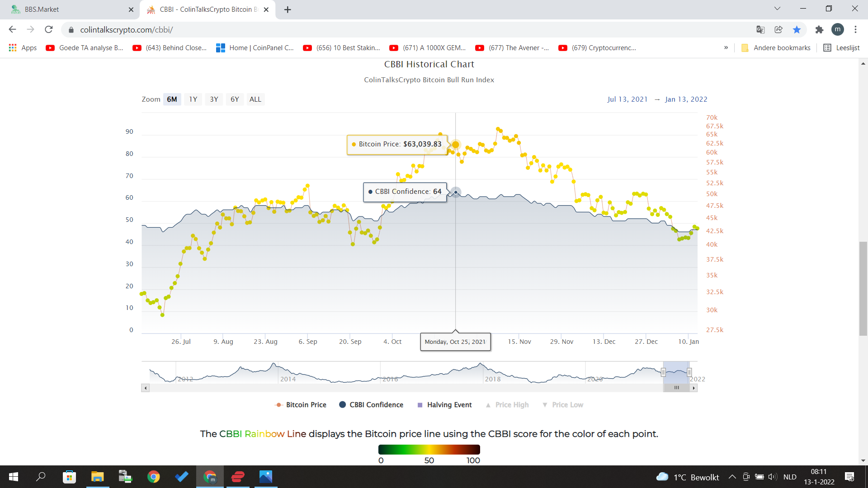The height and width of the screenshot is (488, 868).
Task: Open the Chrome extensions puzzle icon
Action: pos(819,29)
